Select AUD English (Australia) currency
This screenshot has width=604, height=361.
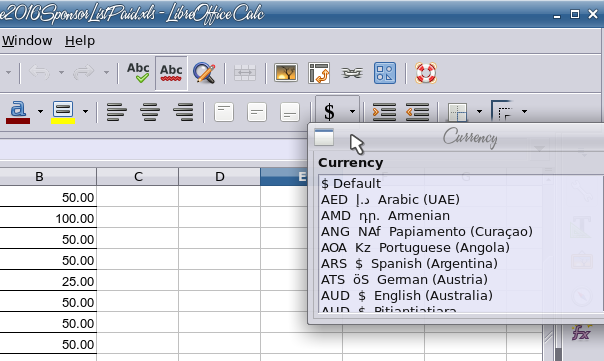(x=407, y=296)
